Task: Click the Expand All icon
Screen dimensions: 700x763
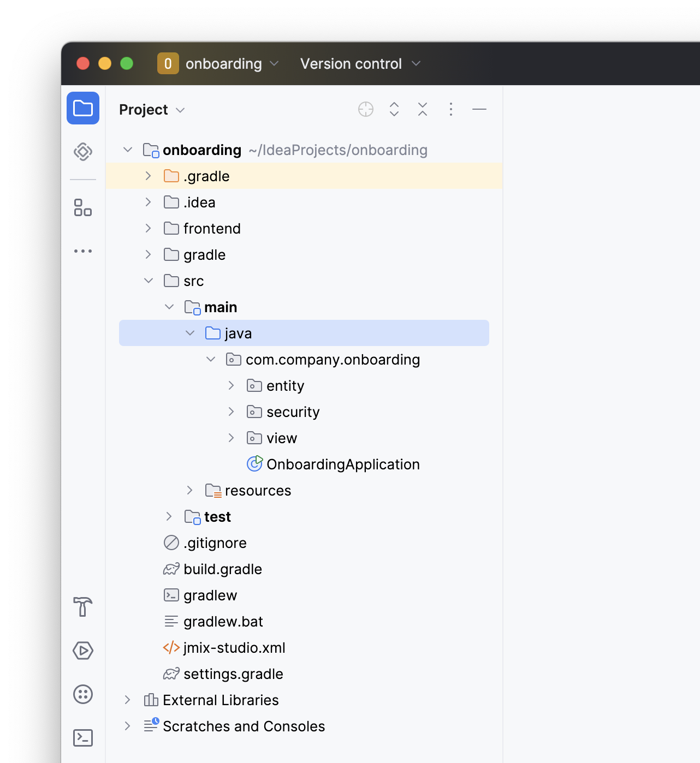Action: (x=394, y=110)
